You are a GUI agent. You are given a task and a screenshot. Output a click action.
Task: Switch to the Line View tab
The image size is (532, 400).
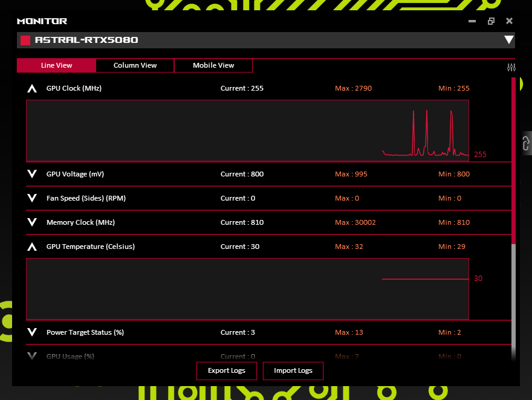[56, 65]
